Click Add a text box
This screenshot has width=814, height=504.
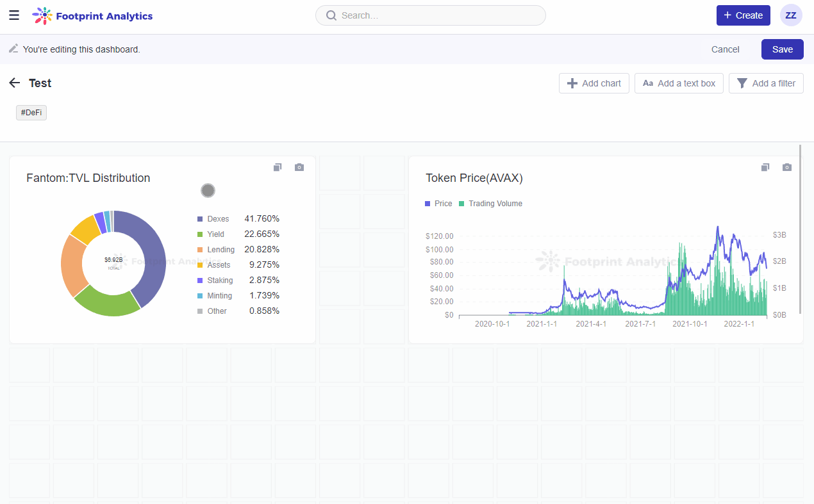tap(679, 83)
